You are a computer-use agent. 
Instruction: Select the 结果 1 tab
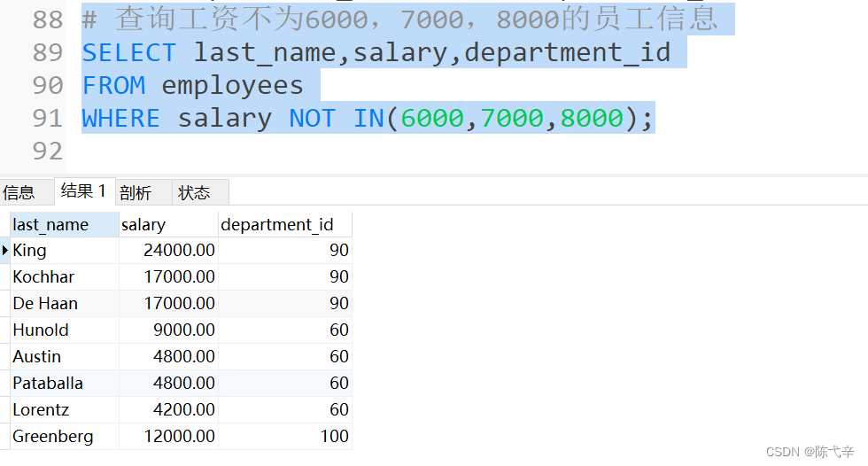click(x=83, y=191)
